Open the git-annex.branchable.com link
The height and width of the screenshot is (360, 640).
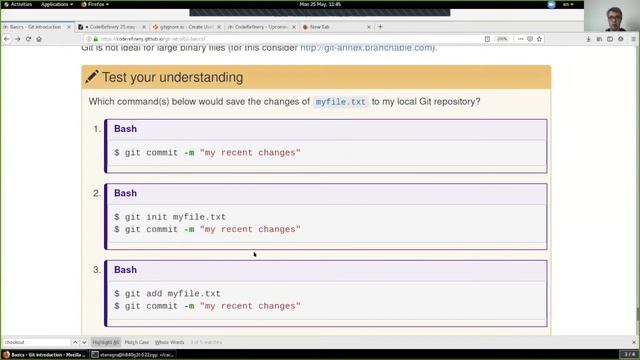(366, 48)
